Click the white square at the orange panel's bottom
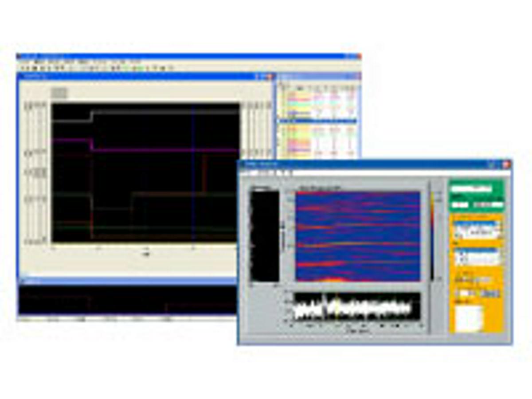532x399 pixels. pos(469,317)
